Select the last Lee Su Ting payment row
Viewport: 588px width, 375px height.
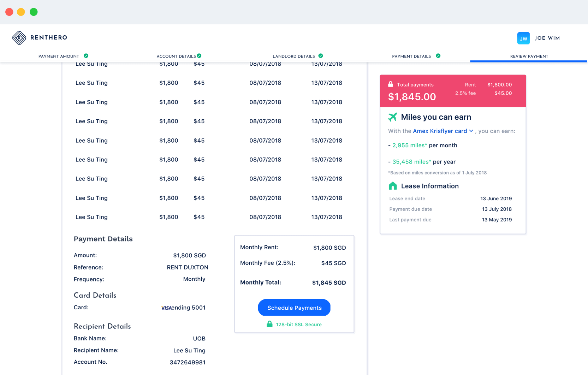click(x=208, y=217)
